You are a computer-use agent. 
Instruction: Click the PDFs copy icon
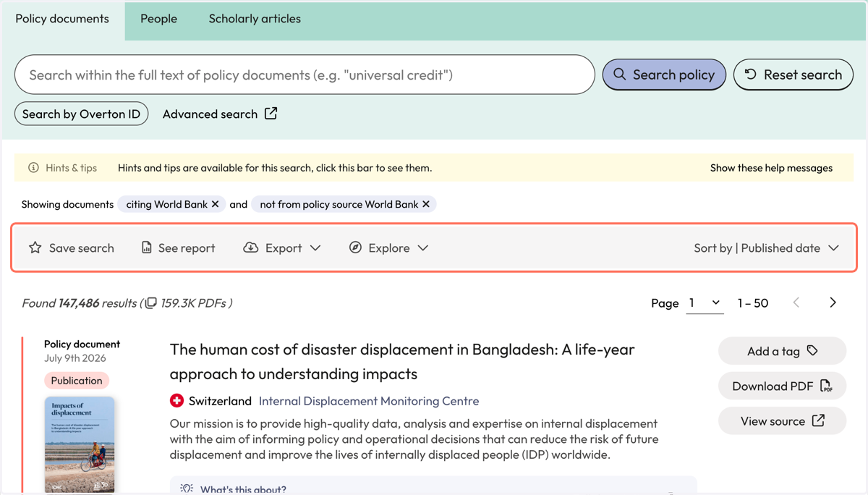pyautogui.click(x=150, y=303)
